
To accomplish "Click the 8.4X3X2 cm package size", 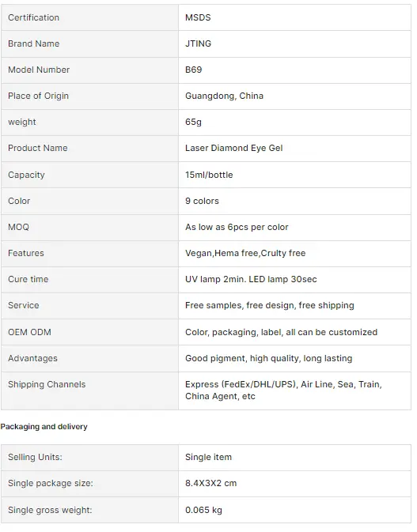I will [x=211, y=484].
